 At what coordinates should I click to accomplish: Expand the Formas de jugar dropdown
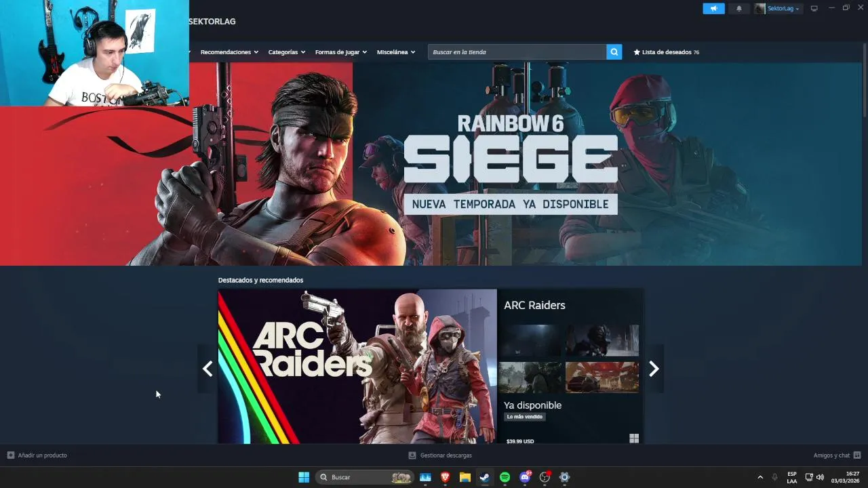[x=341, y=52]
